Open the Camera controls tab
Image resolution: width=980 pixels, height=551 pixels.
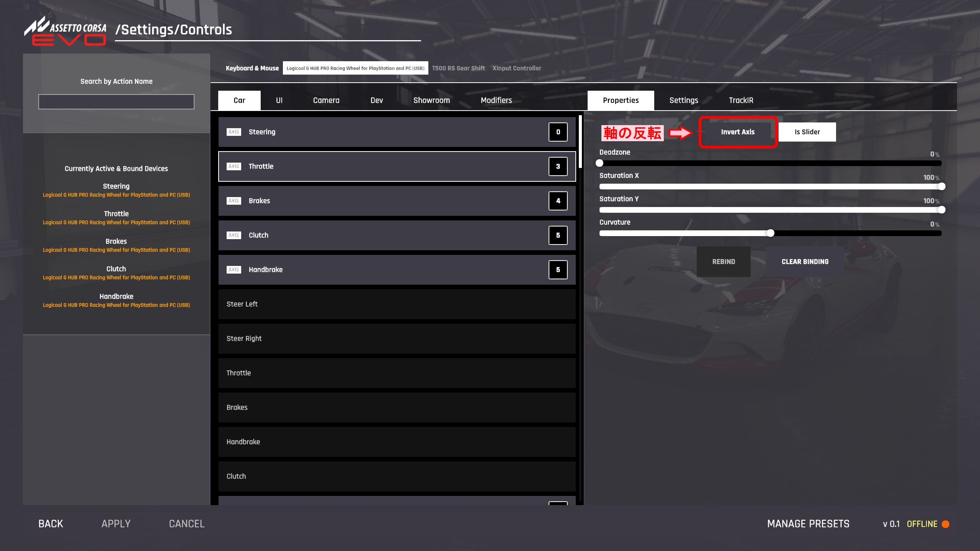[x=326, y=100]
